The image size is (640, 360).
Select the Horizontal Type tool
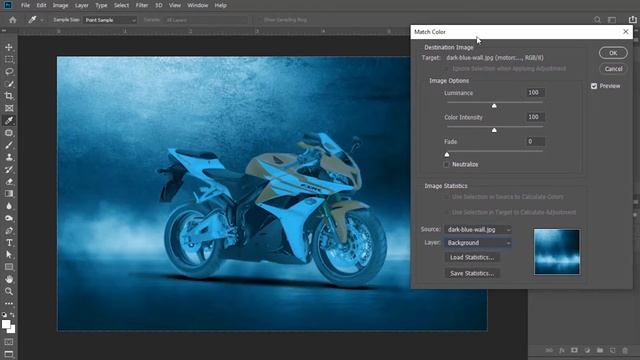click(x=9, y=242)
